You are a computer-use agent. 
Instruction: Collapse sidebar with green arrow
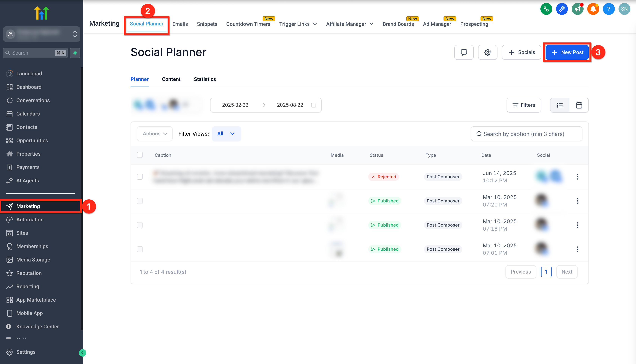(82, 353)
